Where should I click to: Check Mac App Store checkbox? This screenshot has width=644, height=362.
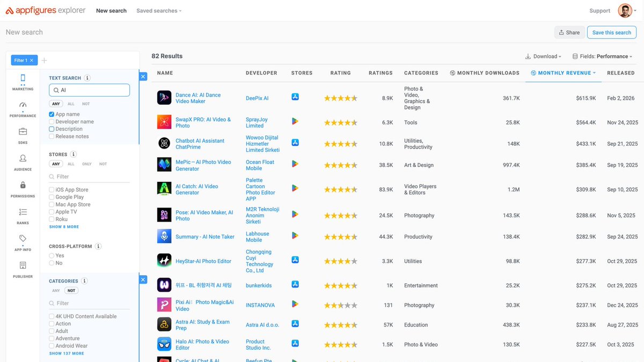coord(52,205)
